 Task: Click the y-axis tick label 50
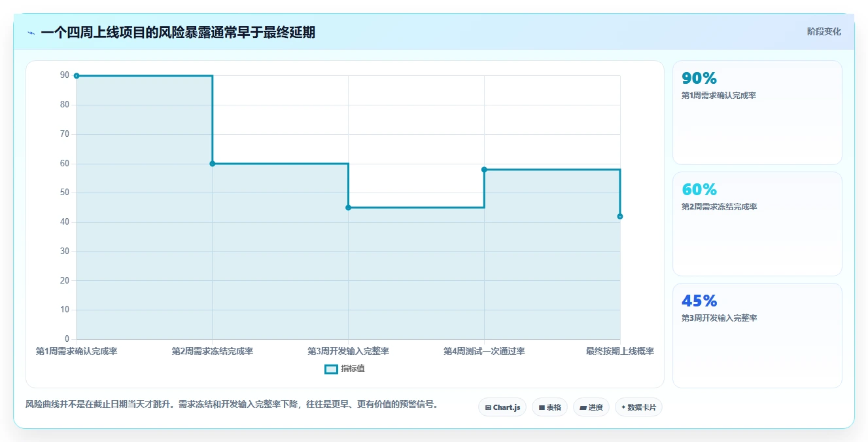pyautogui.click(x=65, y=193)
